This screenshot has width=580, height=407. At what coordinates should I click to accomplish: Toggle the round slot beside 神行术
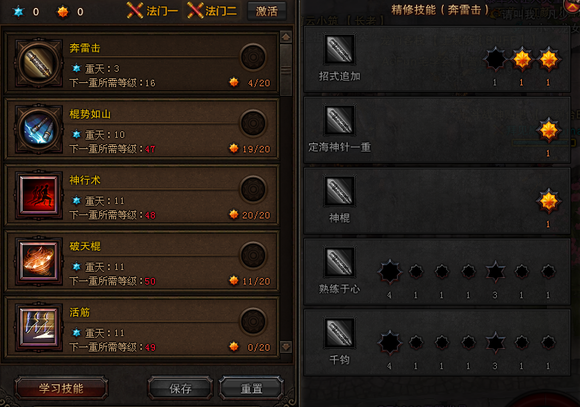(253, 189)
